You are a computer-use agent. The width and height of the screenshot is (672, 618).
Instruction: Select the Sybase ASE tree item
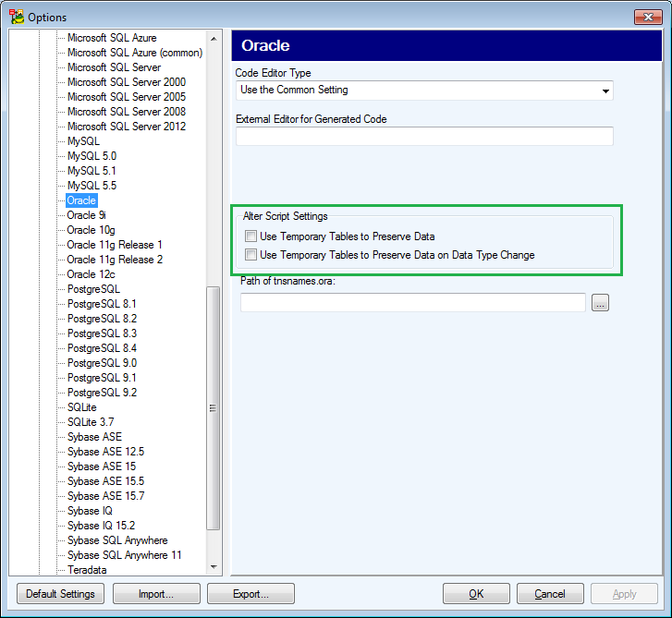[94, 437]
